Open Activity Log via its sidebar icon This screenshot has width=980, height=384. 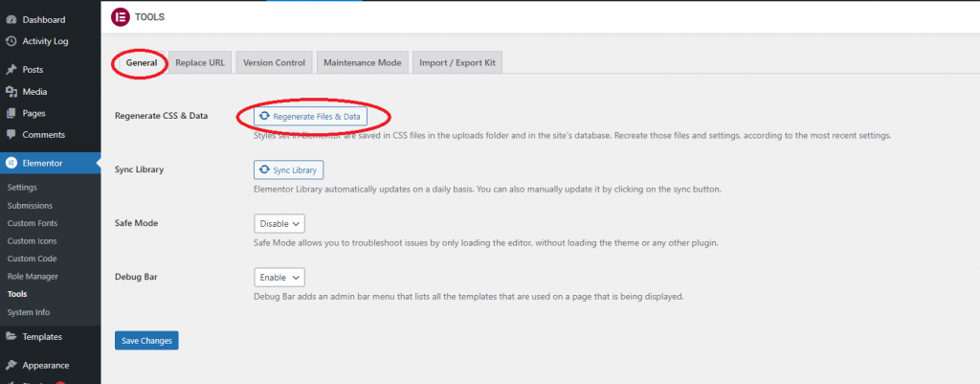[x=11, y=41]
